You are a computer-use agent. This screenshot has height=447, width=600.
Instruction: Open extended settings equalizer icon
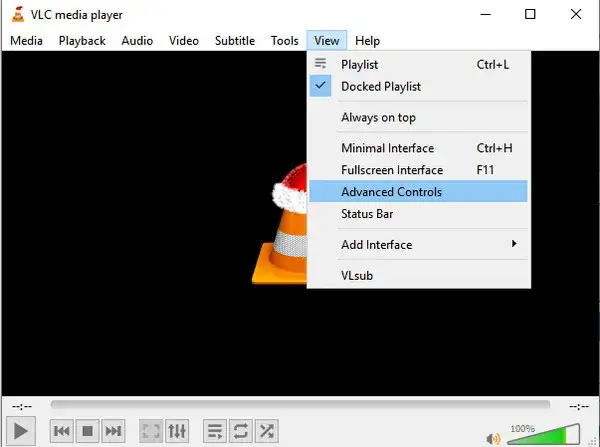coord(177,431)
